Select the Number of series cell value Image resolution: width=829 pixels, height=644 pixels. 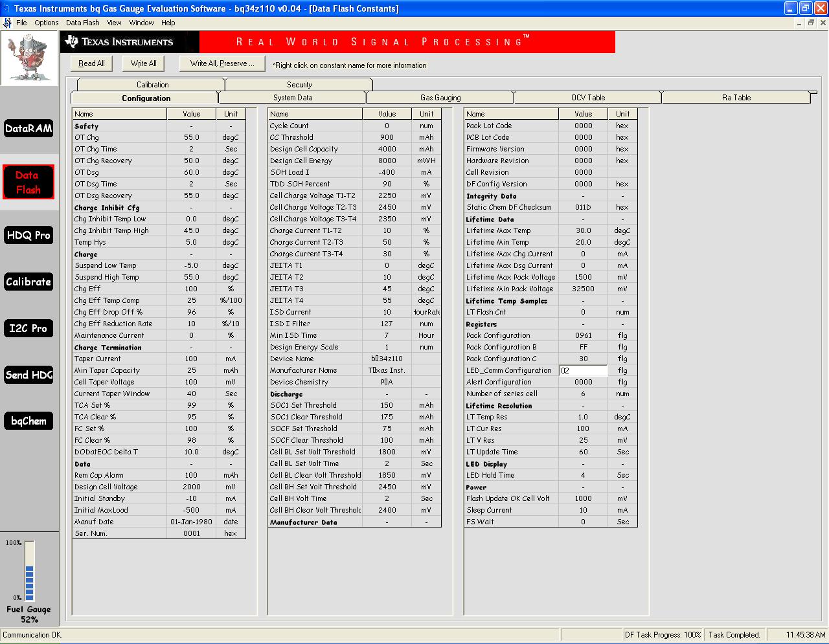[x=583, y=394]
